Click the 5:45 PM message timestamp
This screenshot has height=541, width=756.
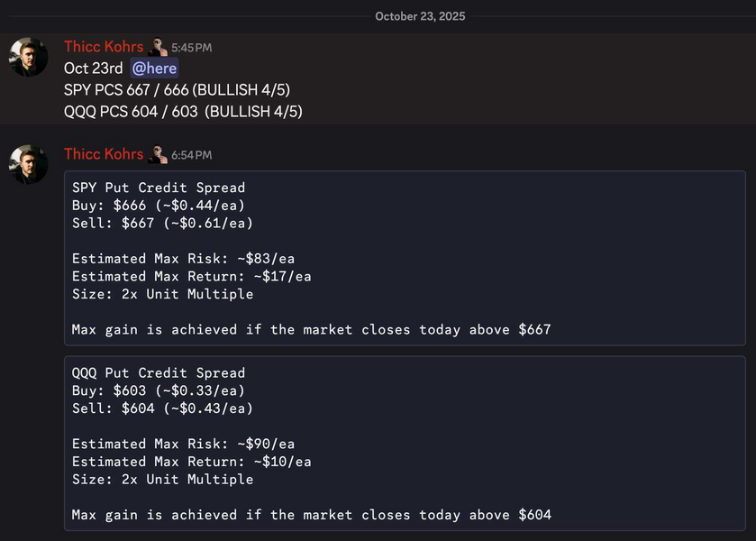pos(191,48)
